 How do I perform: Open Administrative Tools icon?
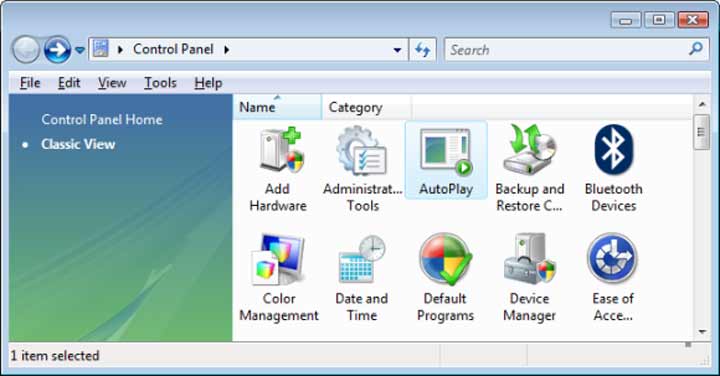click(x=362, y=168)
